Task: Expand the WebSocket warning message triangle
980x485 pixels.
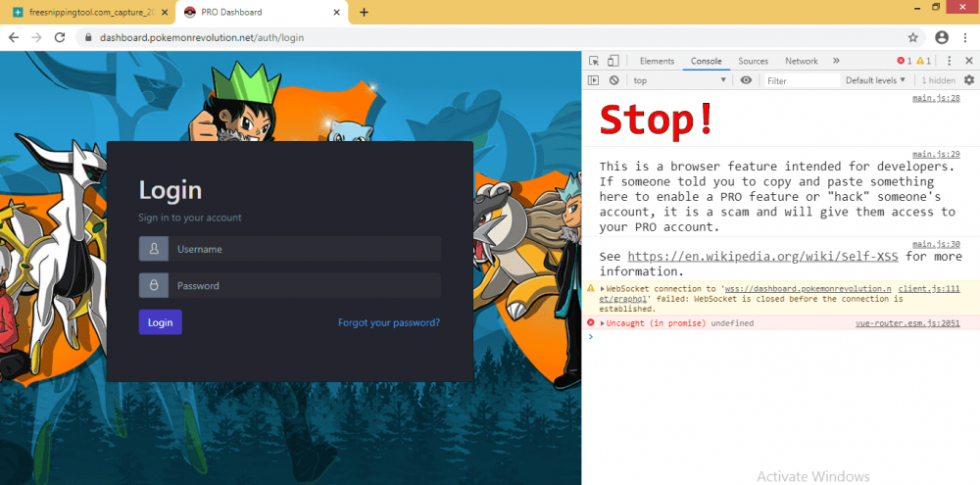Action: pyautogui.click(x=603, y=289)
